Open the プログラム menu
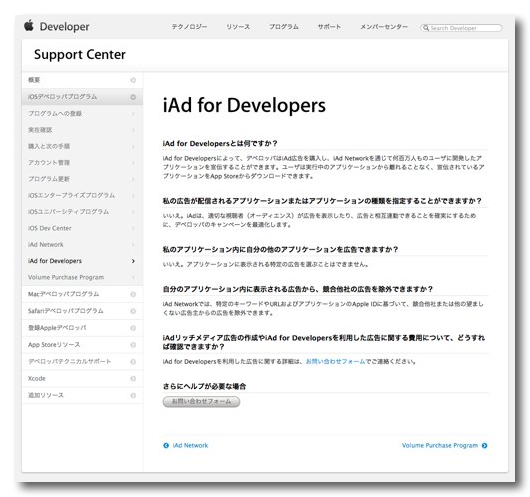 click(x=284, y=27)
